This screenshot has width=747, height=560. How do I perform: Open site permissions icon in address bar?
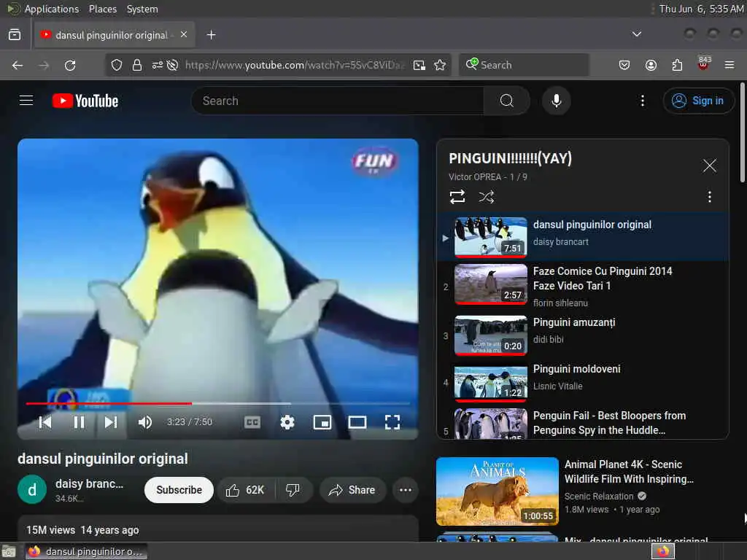pyautogui.click(x=158, y=65)
